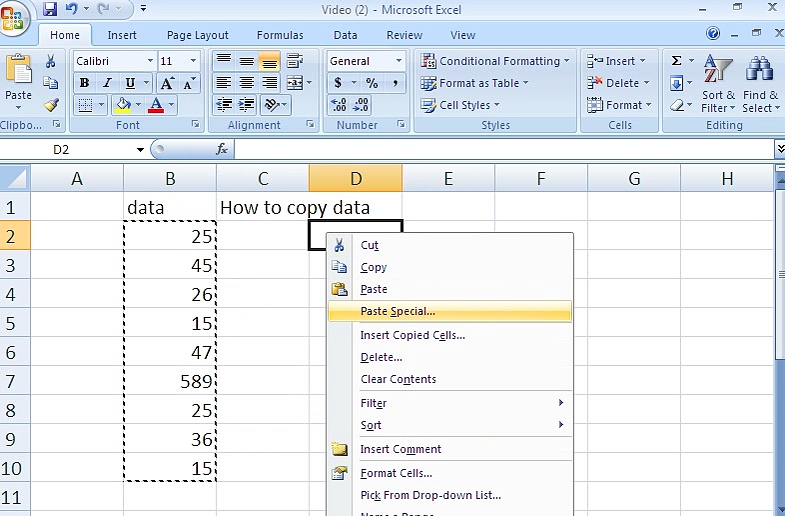Choose Format Cells from context menu

tap(450, 473)
